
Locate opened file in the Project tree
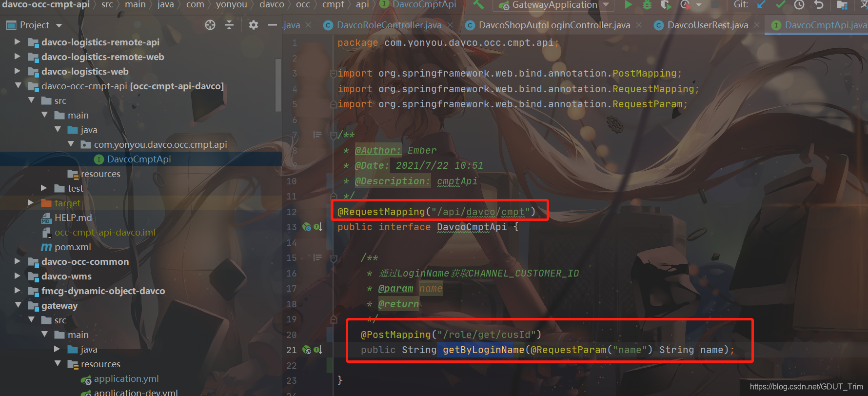pyautogui.click(x=210, y=25)
